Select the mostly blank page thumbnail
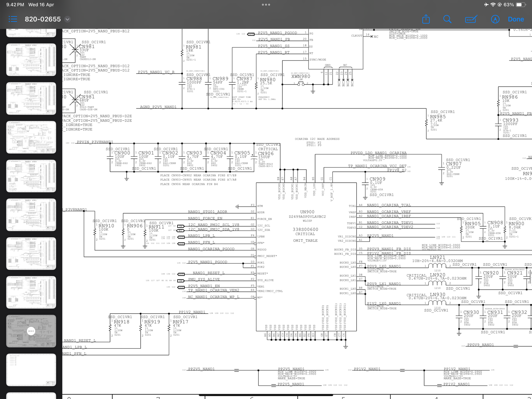Viewport: 532px width, 399px height. click(31, 370)
